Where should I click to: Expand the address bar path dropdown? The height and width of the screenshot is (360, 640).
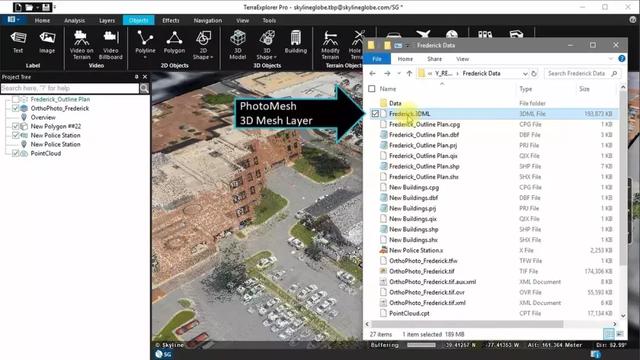click(x=525, y=73)
